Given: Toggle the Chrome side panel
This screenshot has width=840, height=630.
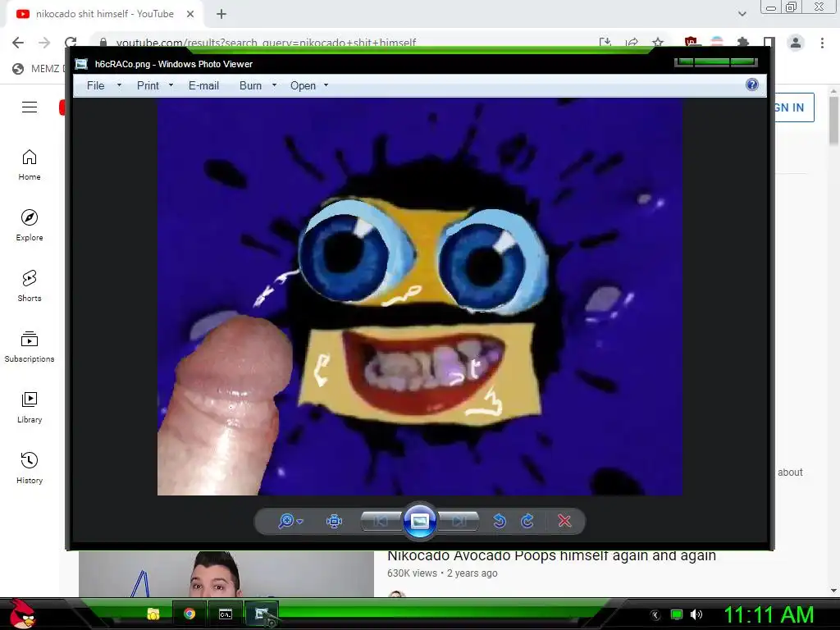Looking at the screenshot, I should [x=769, y=43].
